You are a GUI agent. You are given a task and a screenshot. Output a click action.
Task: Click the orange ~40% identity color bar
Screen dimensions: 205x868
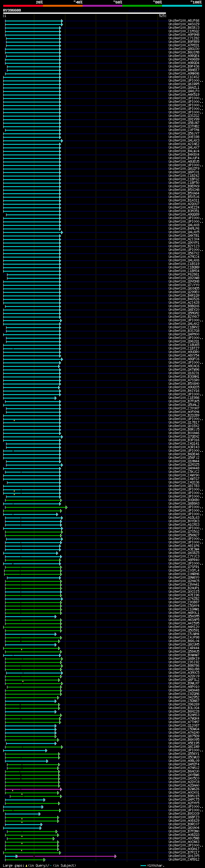point(63,6)
